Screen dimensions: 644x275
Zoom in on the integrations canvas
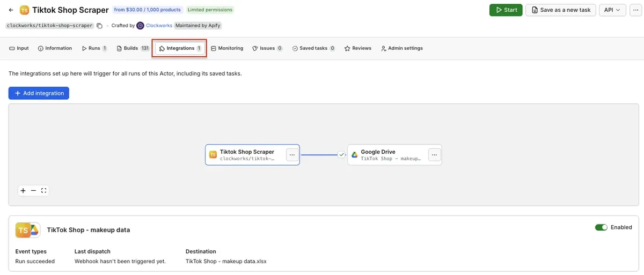(x=23, y=190)
